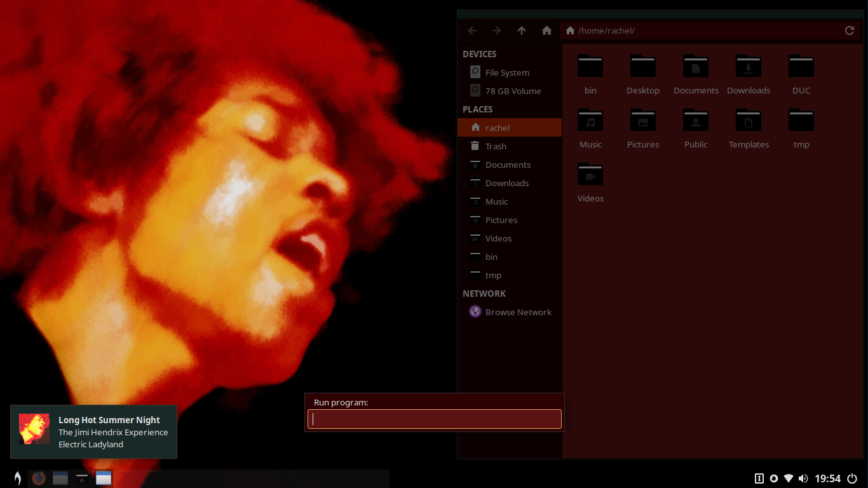Go to the home folder via toolbar
The height and width of the screenshot is (488, 868).
pyautogui.click(x=546, y=30)
